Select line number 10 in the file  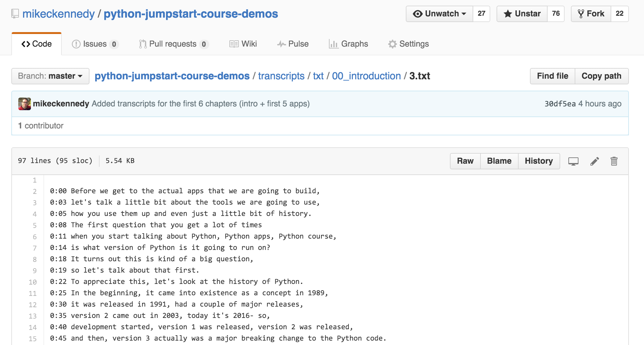(x=32, y=281)
